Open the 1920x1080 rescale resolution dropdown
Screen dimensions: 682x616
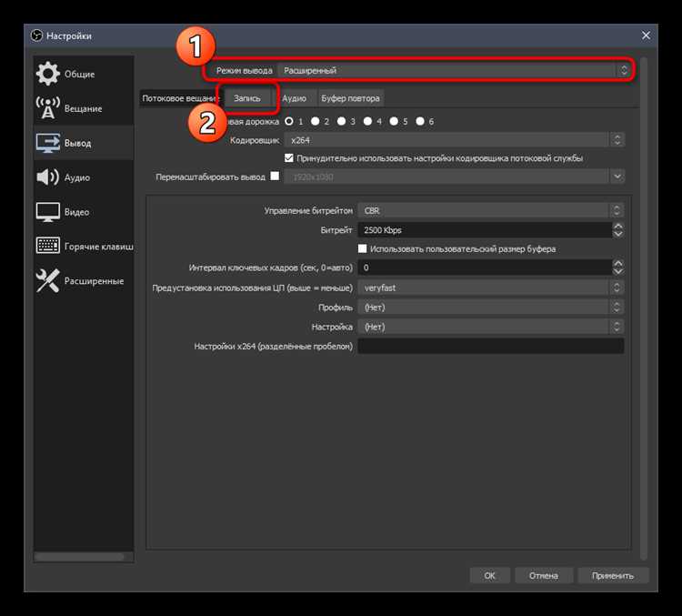coord(455,177)
